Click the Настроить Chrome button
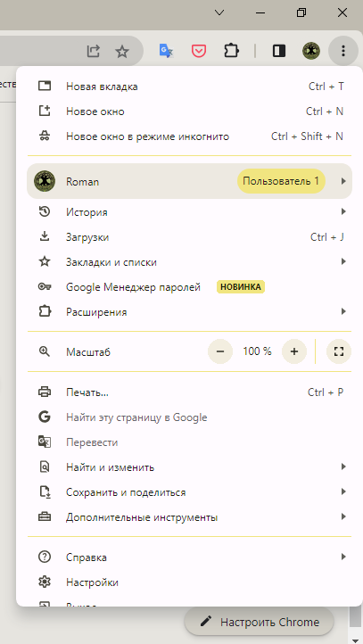 [x=260, y=623]
